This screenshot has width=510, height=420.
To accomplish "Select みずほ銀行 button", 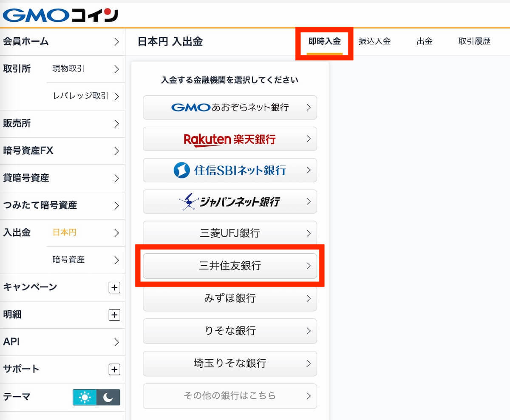I will coord(230,298).
